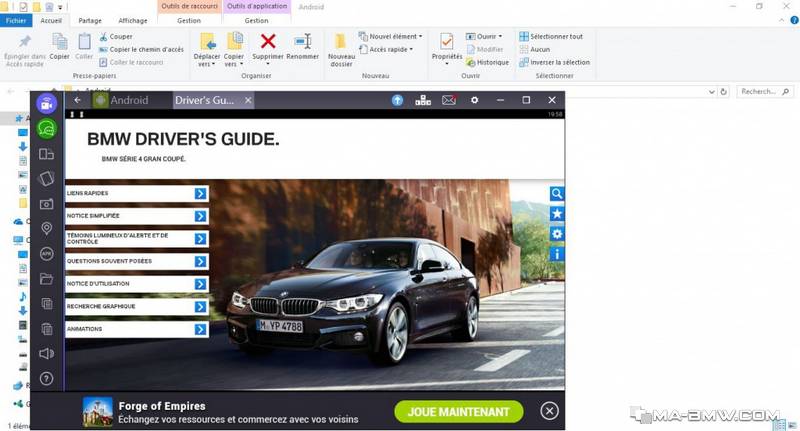Click the JOUE MAINTENANT ad button
This screenshot has height=431, width=800.
(x=459, y=412)
